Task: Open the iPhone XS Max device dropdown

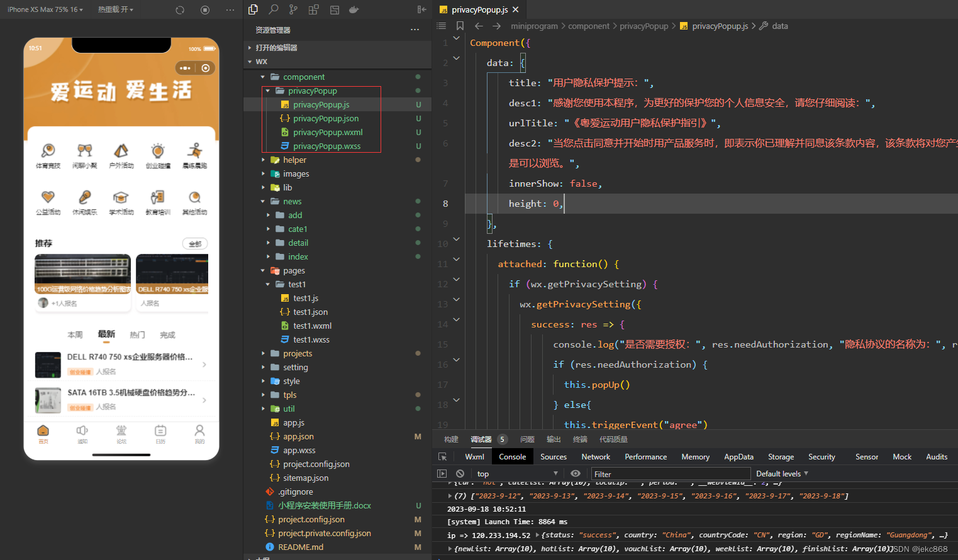Action: click(x=45, y=10)
